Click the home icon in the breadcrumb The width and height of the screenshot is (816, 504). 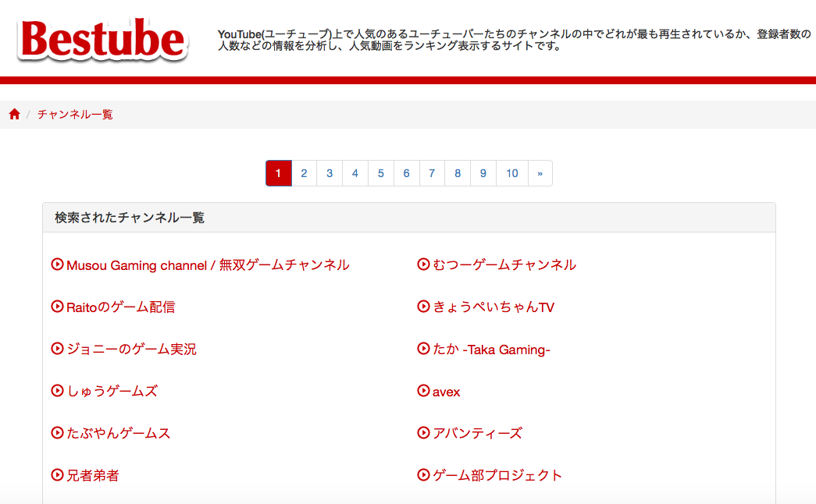click(x=14, y=113)
